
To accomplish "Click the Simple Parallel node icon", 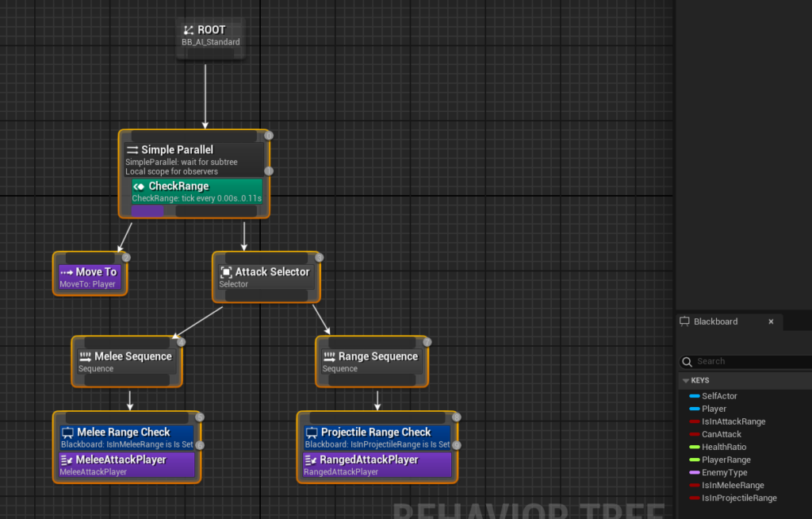I will click(132, 150).
